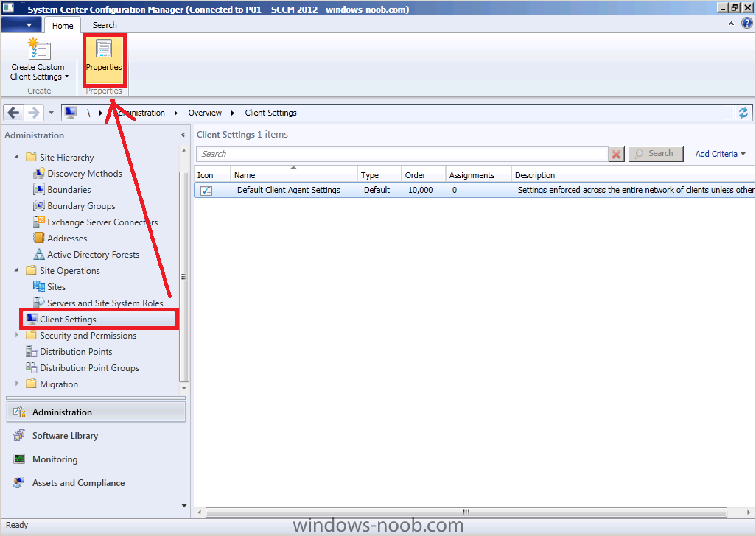Image resolution: width=756 pixels, height=536 pixels.
Task: Click the computer icon in the breadcrumb bar
Action: [x=71, y=113]
